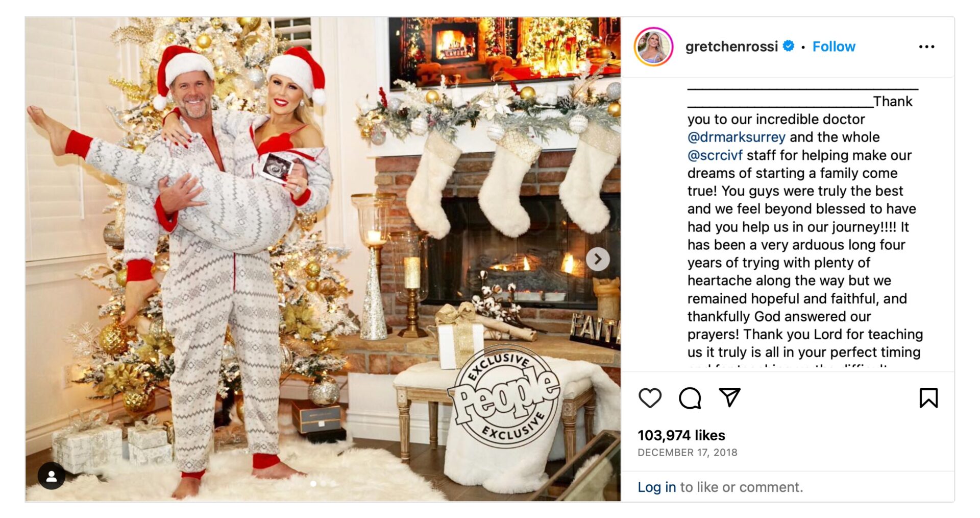
Task: Click the verified badge beside username
Action: point(789,46)
